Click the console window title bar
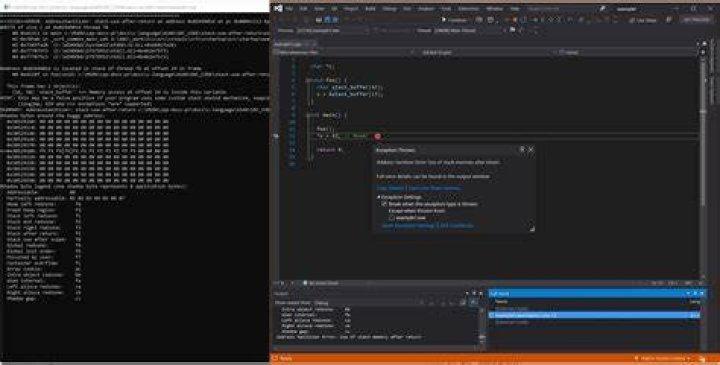The height and width of the screenshot is (365, 720). pos(135,7)
